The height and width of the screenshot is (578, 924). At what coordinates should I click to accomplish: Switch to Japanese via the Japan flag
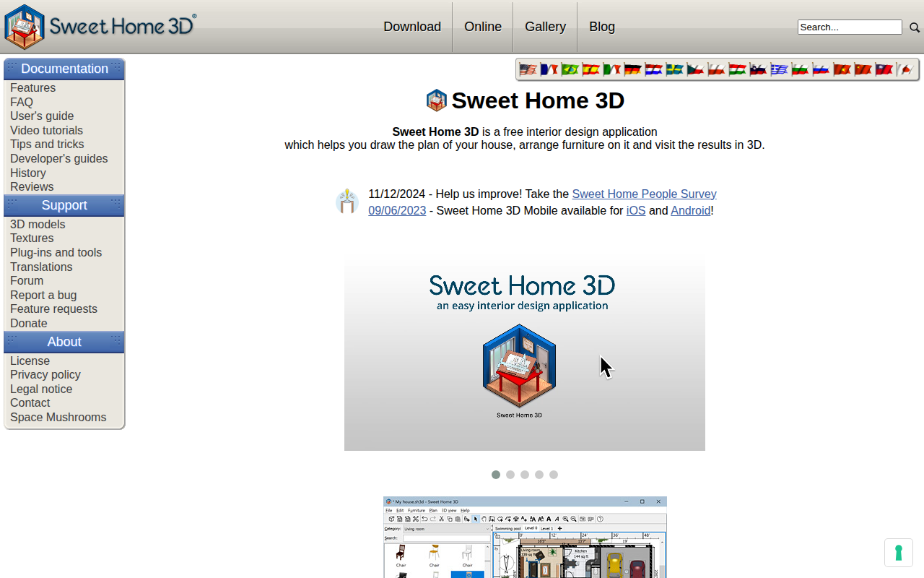point(905,69)
